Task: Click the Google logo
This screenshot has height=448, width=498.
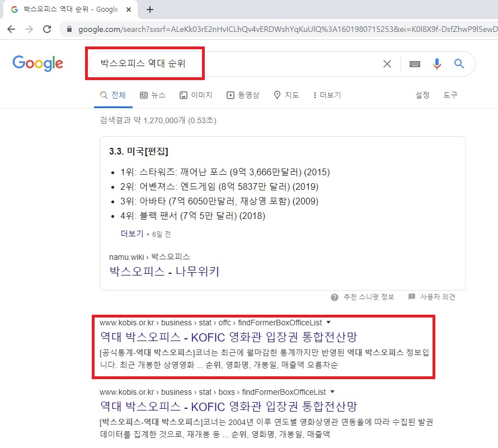Action: coord(38,63)
